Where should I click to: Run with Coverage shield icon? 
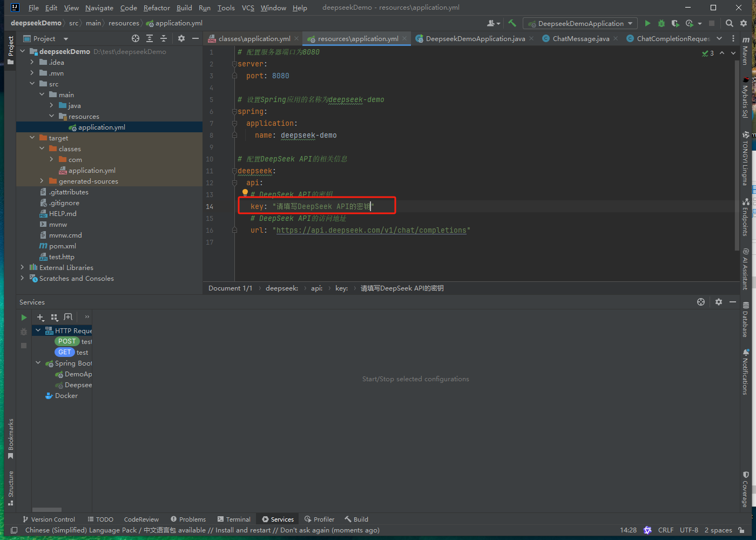pyautogui.click(x=675, y=23)
